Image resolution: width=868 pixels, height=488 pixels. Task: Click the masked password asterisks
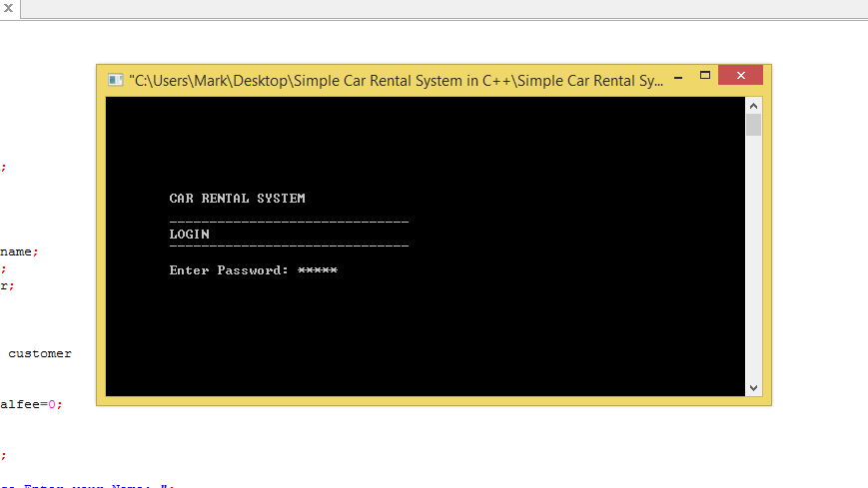pos(318,270)
